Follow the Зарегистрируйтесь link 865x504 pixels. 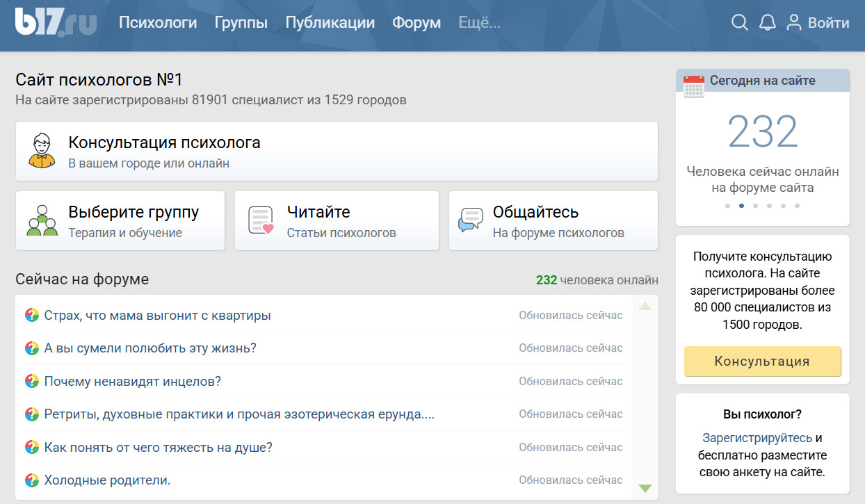tap(757, 438)
